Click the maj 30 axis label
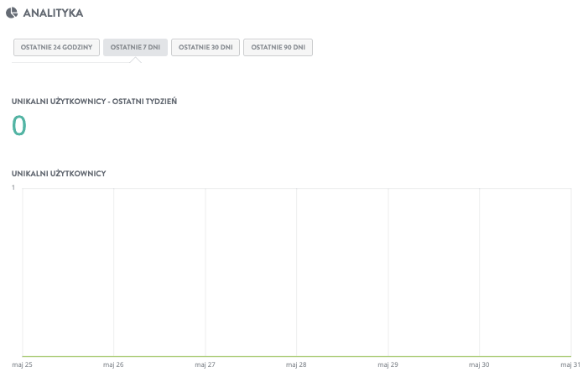Image resolution: width=588 pixels, height=377 pixels. click(x=479, y=364)
